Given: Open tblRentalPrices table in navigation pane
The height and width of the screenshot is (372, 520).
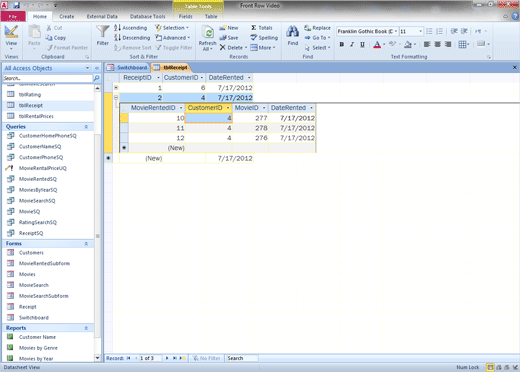Looking at the screenshot, I should tap(36, 116).
